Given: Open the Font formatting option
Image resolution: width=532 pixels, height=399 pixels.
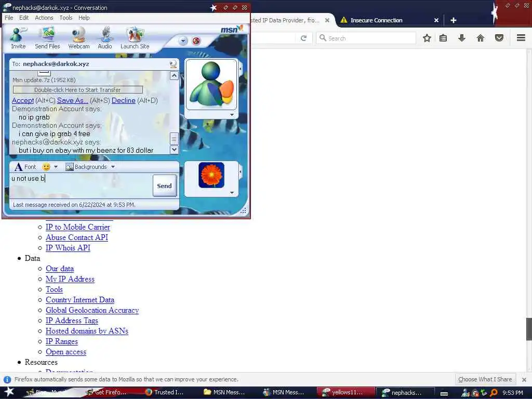Looking at the screenshot, I should click(25, 167).
